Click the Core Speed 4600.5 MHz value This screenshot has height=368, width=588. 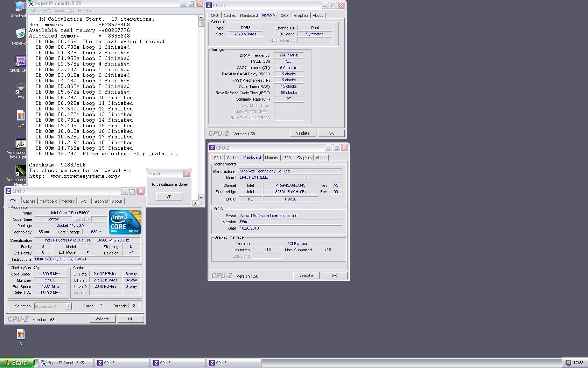(x=50, y=274)
